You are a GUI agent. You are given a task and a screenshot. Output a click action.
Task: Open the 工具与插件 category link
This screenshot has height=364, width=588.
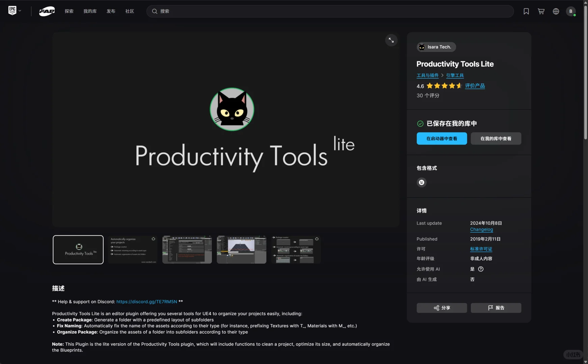[427, 75]
